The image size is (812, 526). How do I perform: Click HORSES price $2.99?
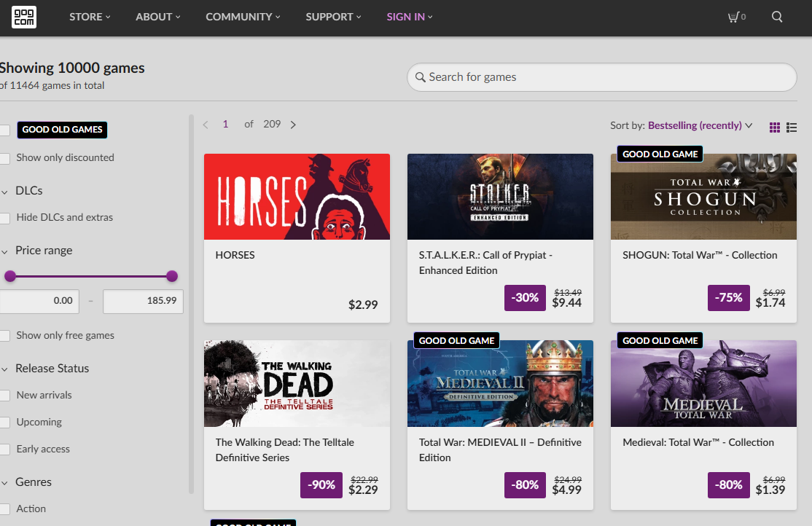pos(363,305)
